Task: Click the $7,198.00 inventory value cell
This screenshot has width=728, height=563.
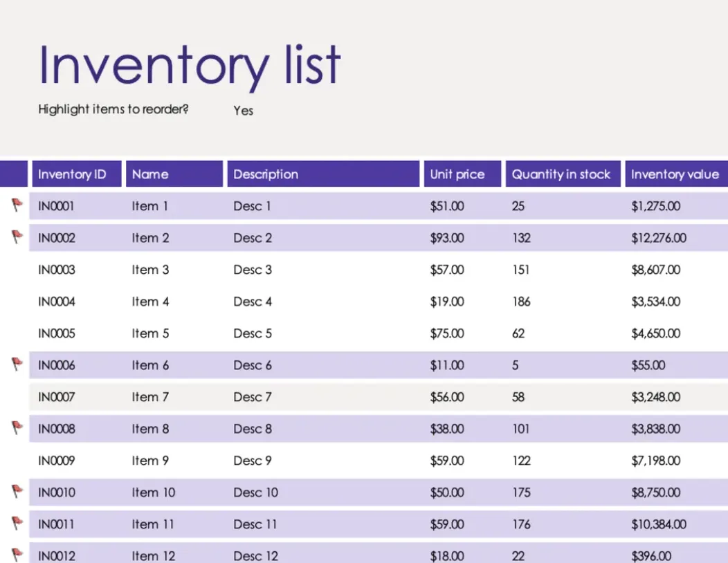Action: click(655, 461)
